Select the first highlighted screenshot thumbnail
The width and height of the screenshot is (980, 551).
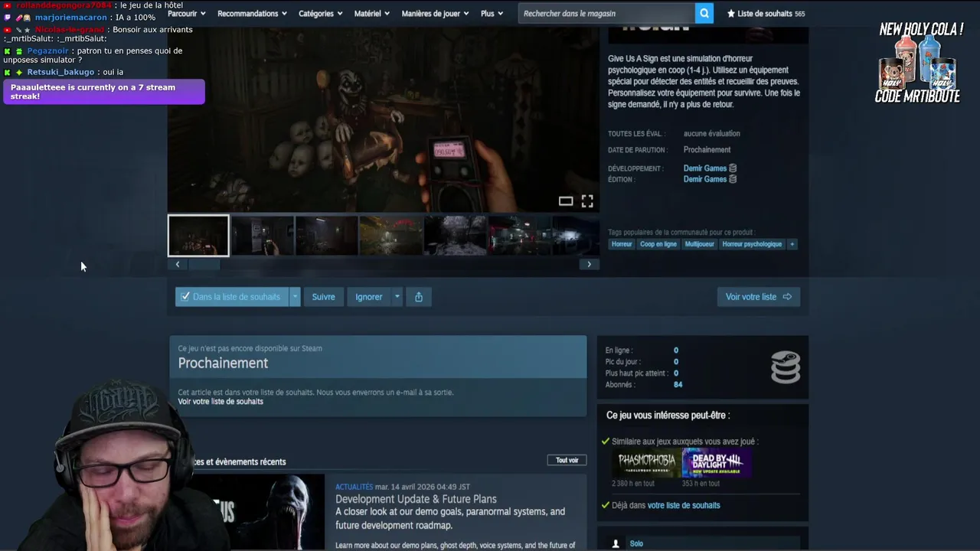click(x=198, y=236)
